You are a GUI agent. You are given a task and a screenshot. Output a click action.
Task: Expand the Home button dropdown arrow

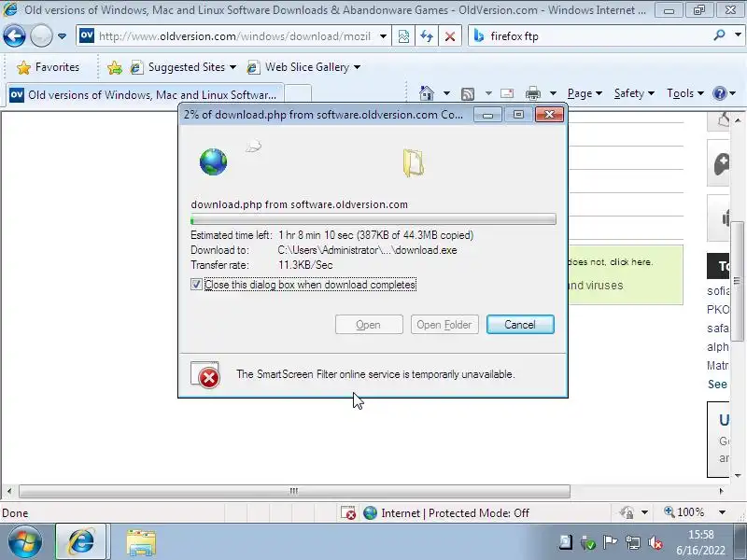click(446, 93)
